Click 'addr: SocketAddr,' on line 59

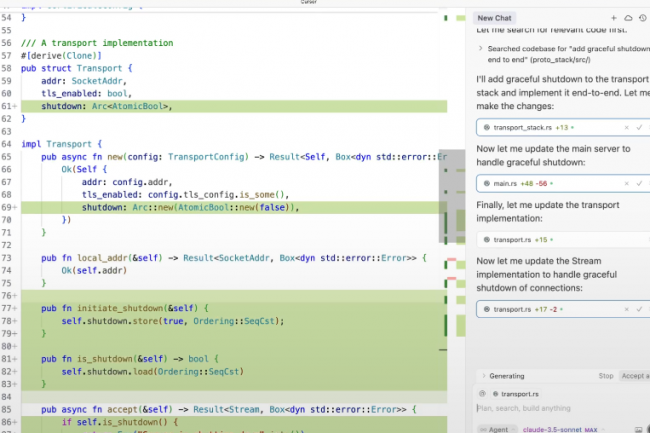click(x=84, y=81)
